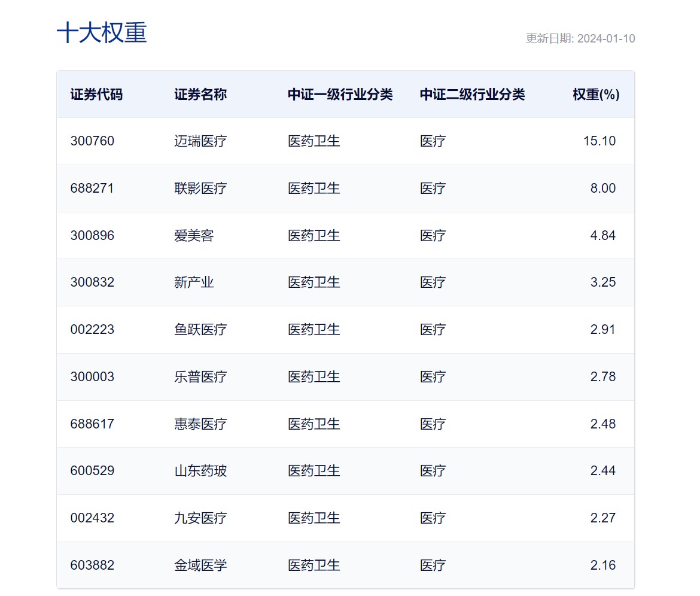Select security name 迈瑞医疗
Screen dimensions: 700x596
(x=200, y=141)
